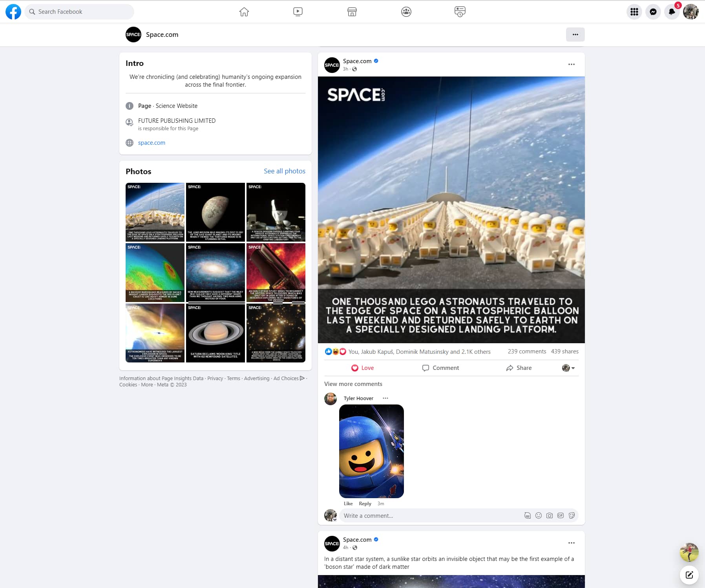Image resolution: width=705 pixels, height=588 pixels.
Task: Attach a GIF to the comment
Action: [x=561, y=515]
